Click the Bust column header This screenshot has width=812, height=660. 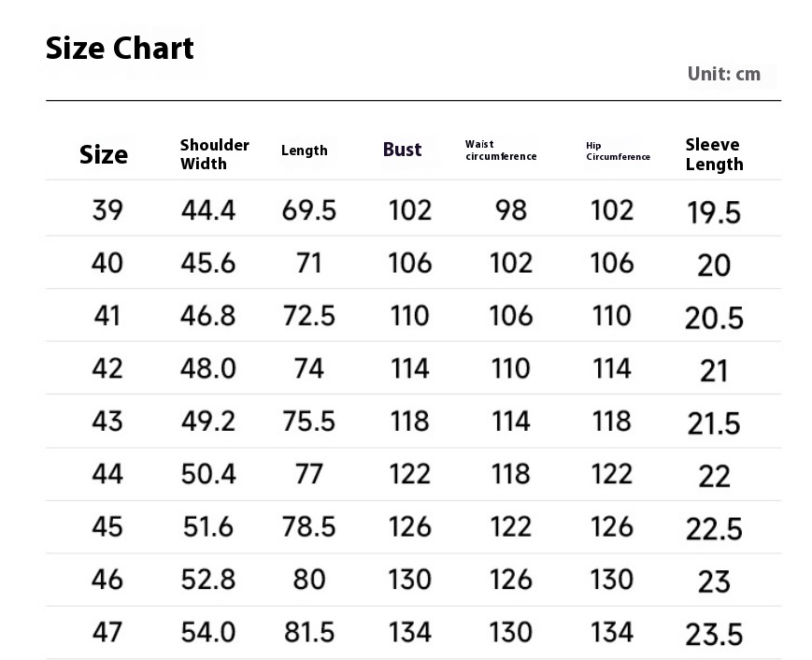point(402,150)
